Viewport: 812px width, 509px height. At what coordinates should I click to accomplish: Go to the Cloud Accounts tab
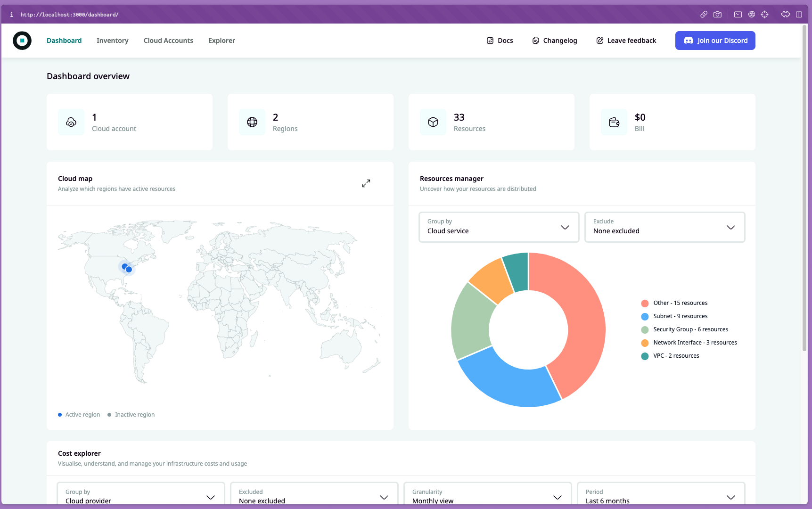pos(168,41)
